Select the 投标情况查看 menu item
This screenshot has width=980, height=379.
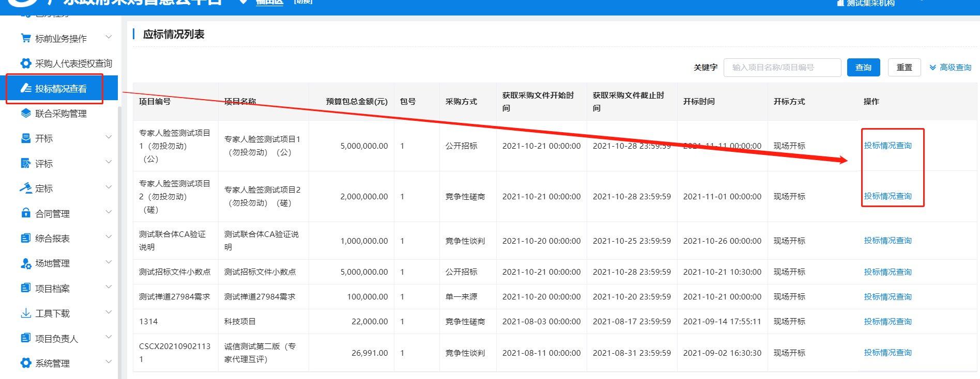pos(60,89)
